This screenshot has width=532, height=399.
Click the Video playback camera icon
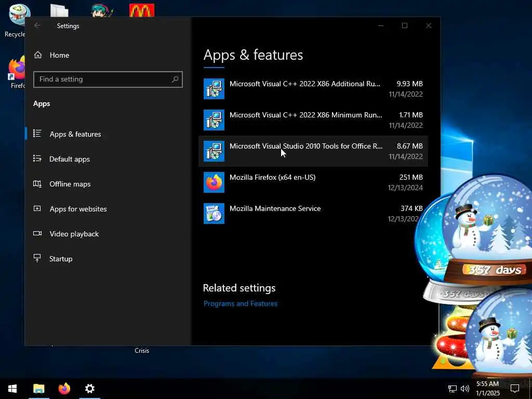pyautogui.click(x=37, y=233)
